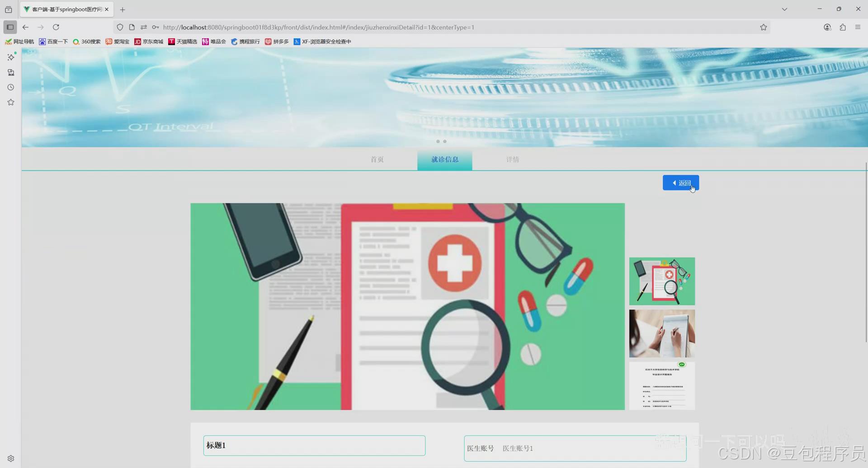Click the blue 返回 button

(681, 183)
